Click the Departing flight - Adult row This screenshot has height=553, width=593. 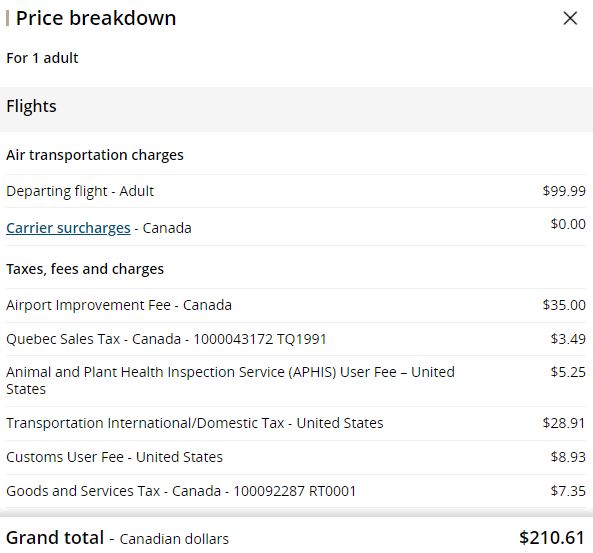pos(296,191)
